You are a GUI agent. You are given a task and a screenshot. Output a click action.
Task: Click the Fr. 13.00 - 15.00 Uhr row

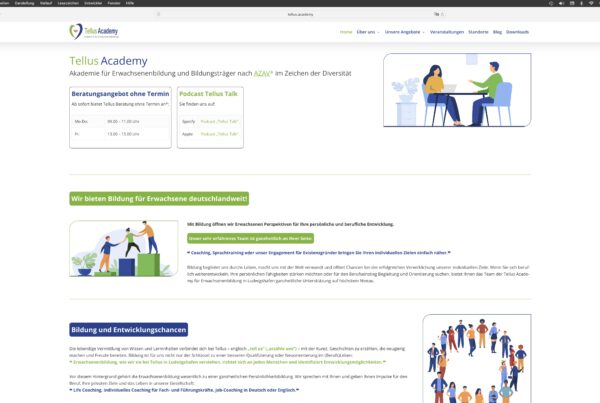pyautogui.click(x=120, y=134)
